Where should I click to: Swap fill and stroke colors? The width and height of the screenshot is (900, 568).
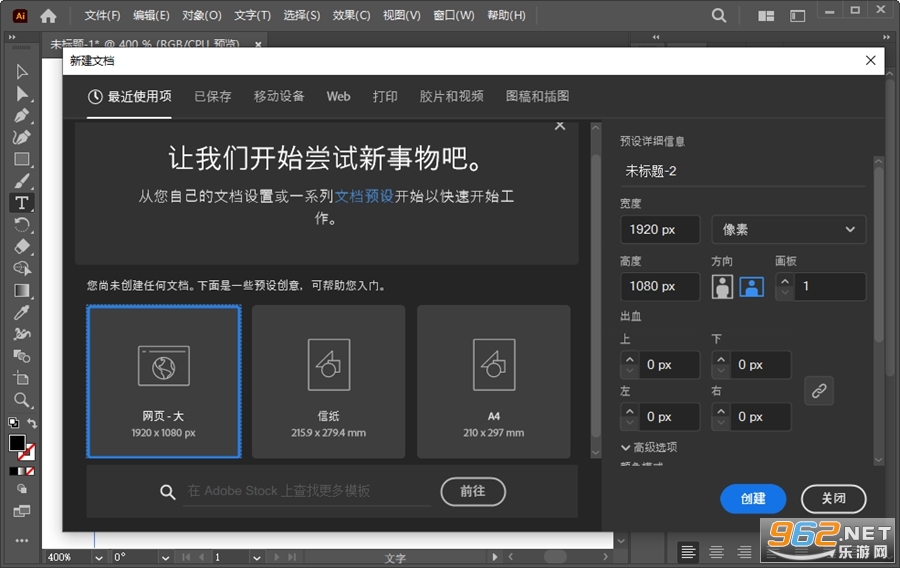[32, 423]
